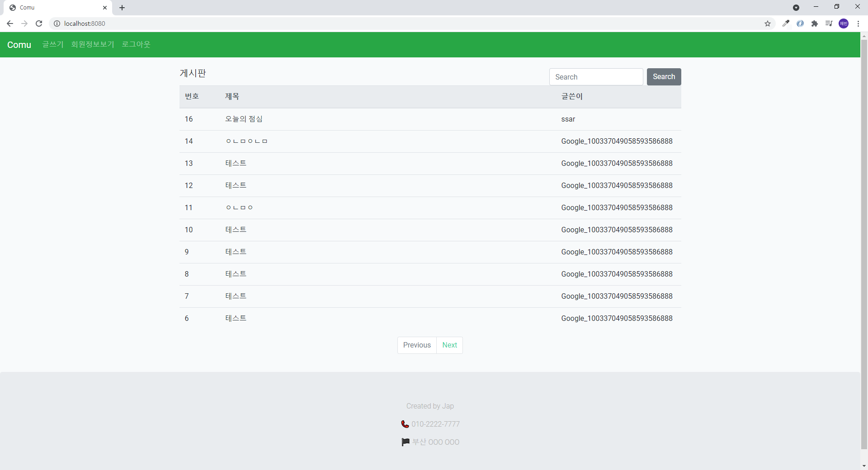Go forward with the browser forward arrow
The image size is (868, 470).
click(24, 23)
